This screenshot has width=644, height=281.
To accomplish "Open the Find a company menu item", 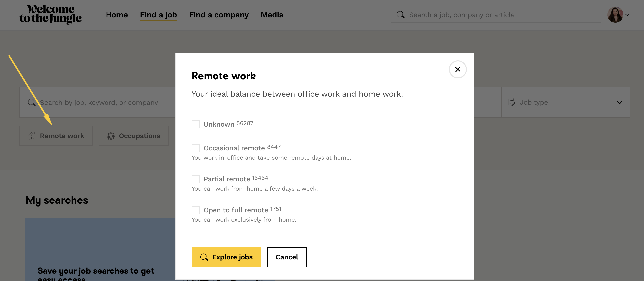I will 219,15.
